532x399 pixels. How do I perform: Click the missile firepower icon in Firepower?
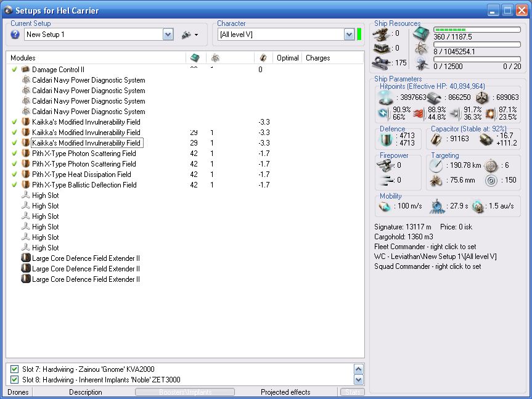pos(386,180)
